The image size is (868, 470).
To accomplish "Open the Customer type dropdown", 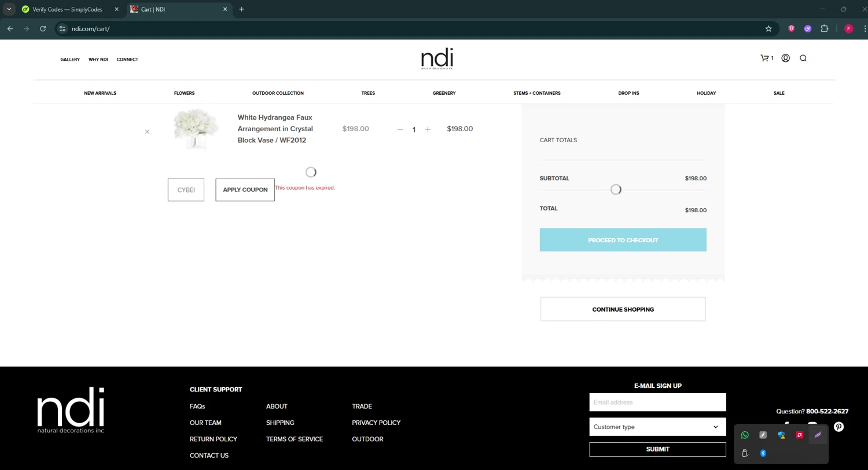I will 657,427.
